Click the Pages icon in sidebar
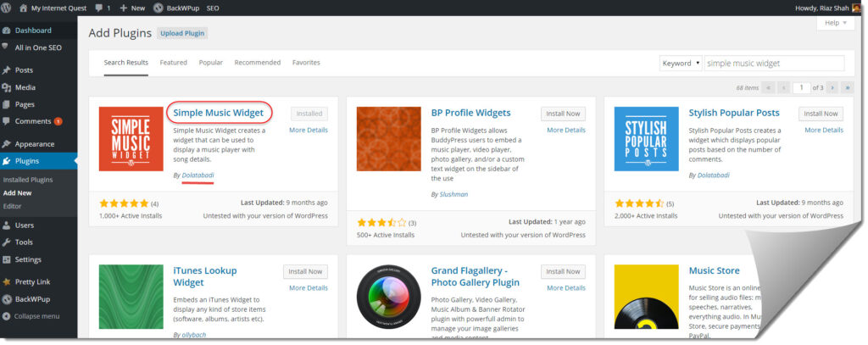 [x=6, y=104]
